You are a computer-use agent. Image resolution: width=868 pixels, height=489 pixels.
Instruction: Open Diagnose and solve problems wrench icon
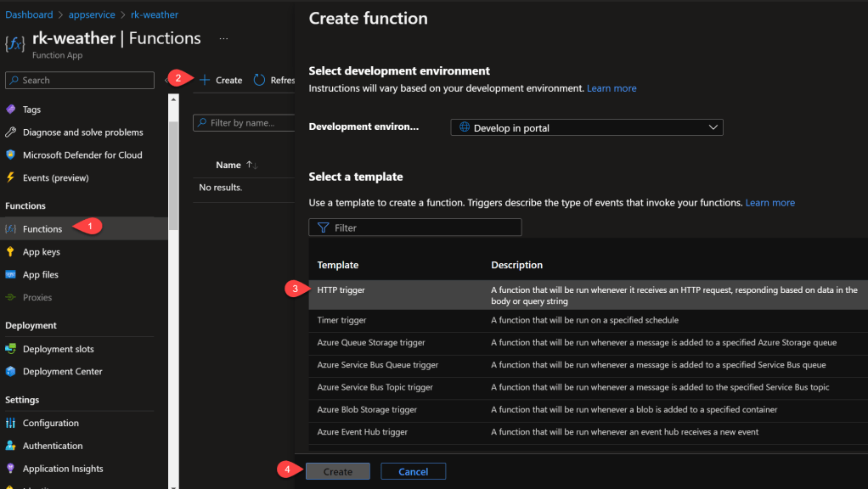tap(11, 132)
